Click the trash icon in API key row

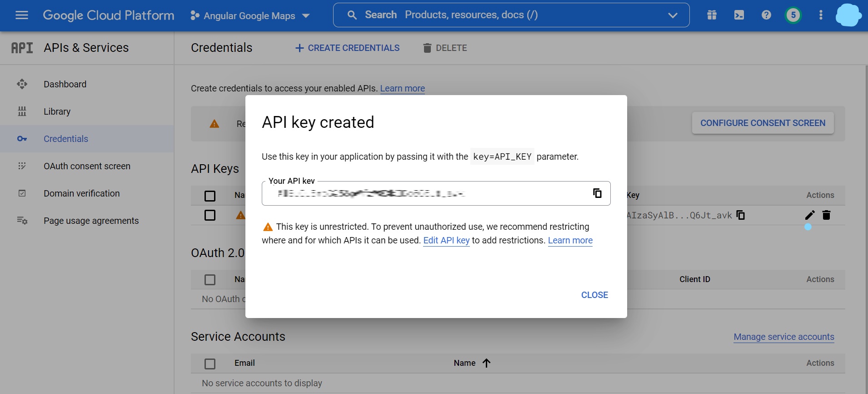(826, 215)
